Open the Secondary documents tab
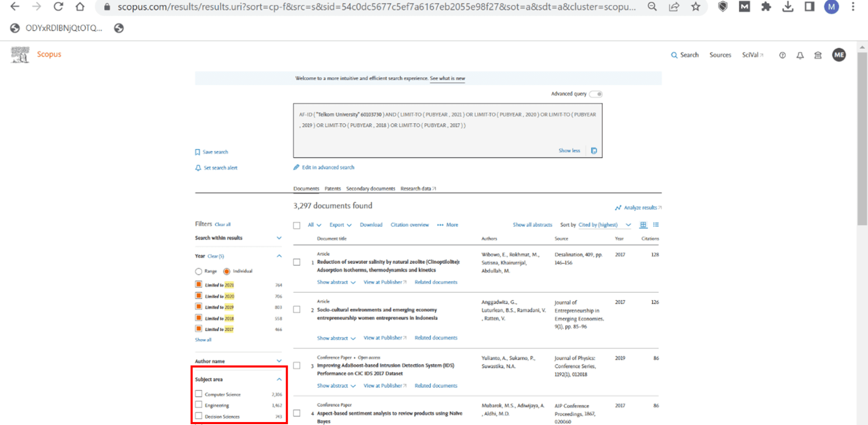Image resolution: width=868 pixels, height=425 pixels. click(370, 189)
